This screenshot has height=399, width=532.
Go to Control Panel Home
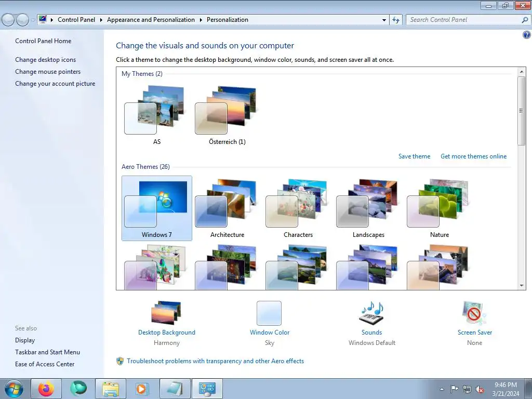tap(43, 41)
